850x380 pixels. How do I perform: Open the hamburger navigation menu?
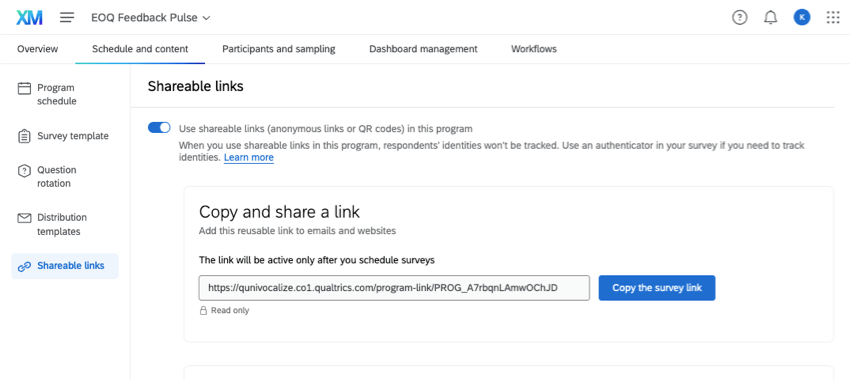click(x=67, y=17)
